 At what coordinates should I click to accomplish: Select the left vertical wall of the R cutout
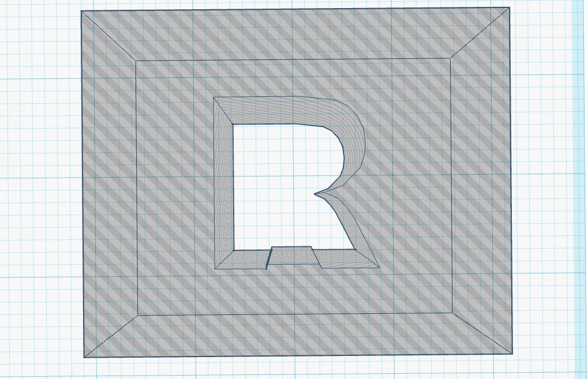click(224, 185)
